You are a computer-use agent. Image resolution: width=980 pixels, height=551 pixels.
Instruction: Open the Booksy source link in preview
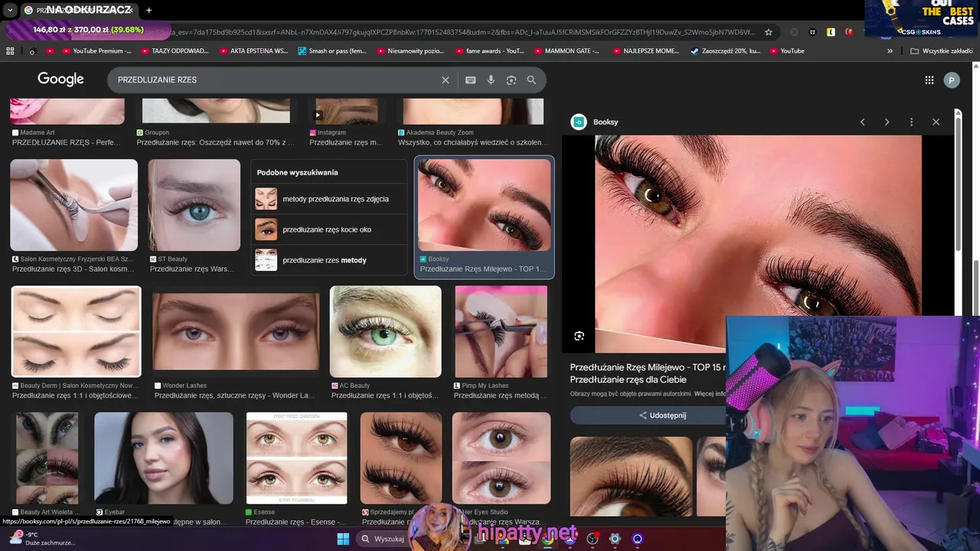[597, 122]
